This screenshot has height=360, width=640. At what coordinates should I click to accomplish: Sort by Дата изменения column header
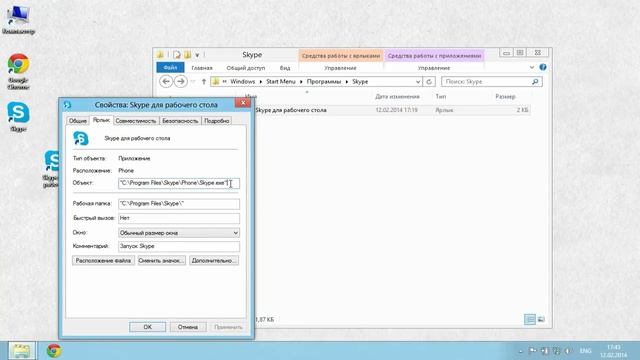[397, 97]
